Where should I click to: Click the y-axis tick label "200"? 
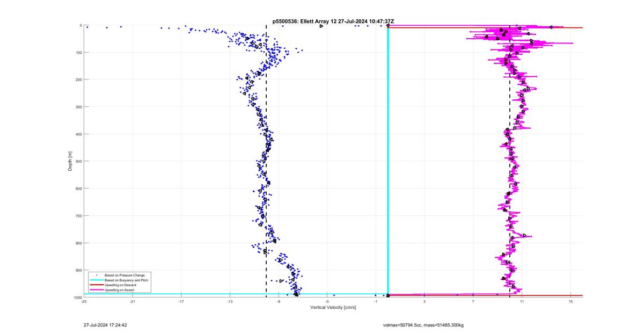(78, 79)
